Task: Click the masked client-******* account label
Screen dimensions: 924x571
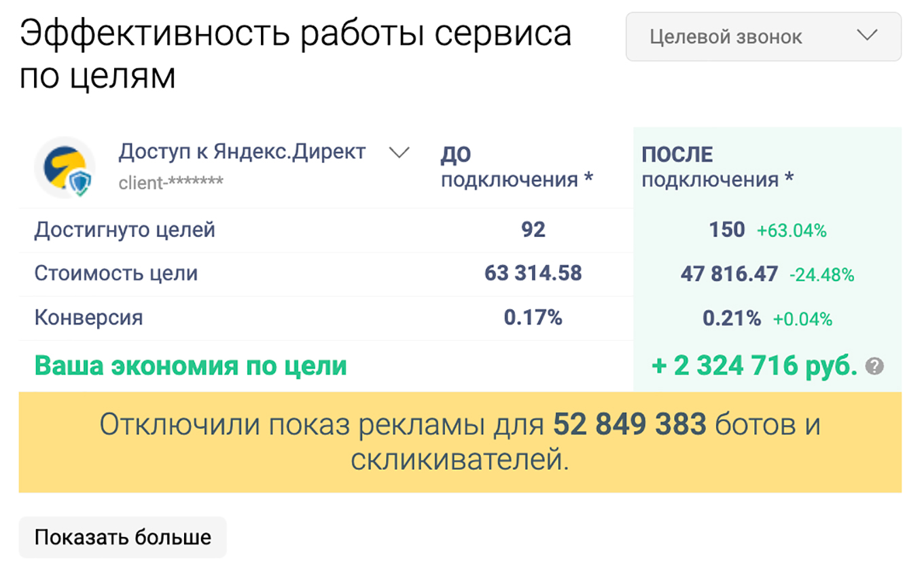Action: point(171,182)
